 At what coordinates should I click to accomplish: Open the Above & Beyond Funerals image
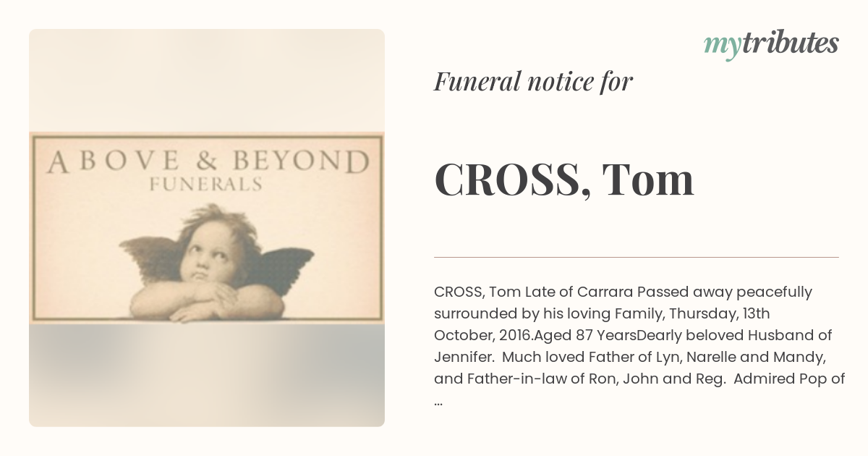point(207,228)
